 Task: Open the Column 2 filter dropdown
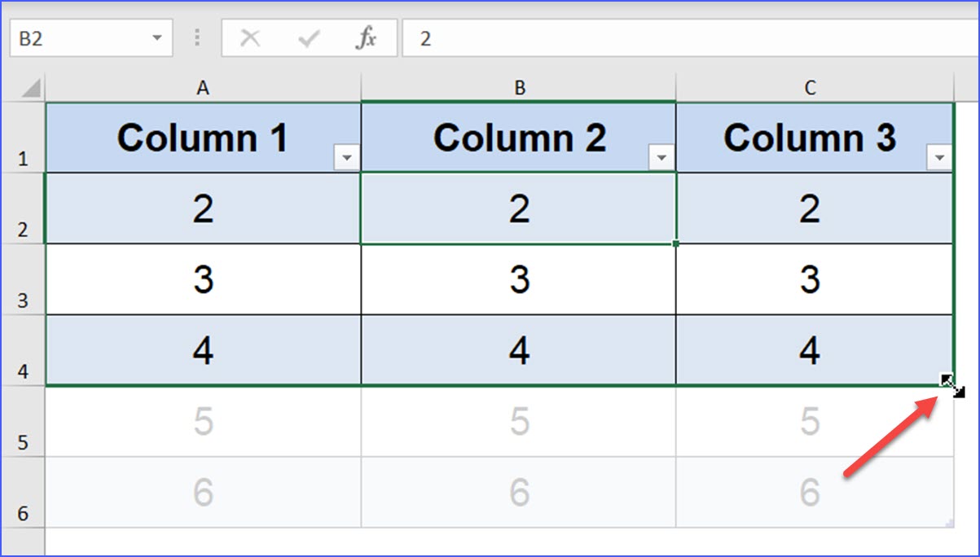tap(661, 157)
